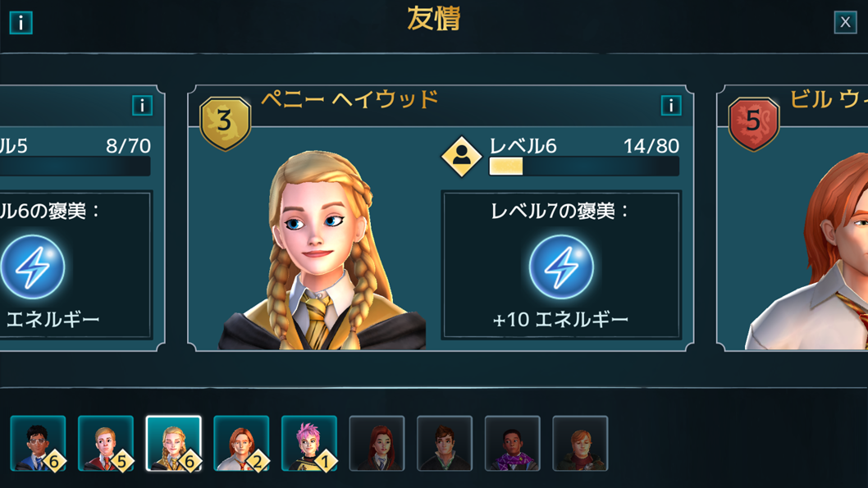
Task: Click the ビル ウィーズリー card on the right
Action: (793, 218)
